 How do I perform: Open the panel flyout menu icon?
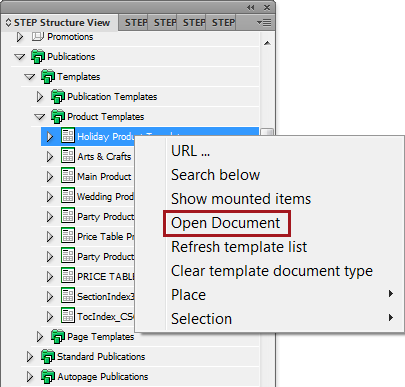(264, 23)
